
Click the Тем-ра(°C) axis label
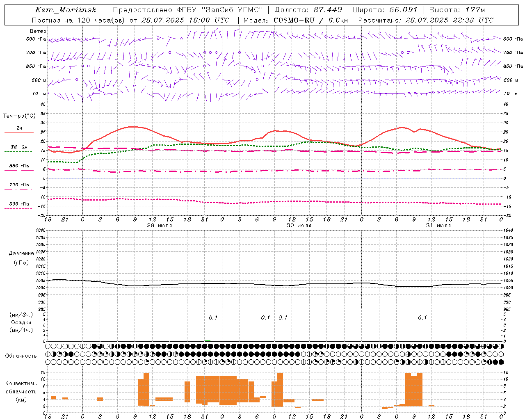(19, 116)
